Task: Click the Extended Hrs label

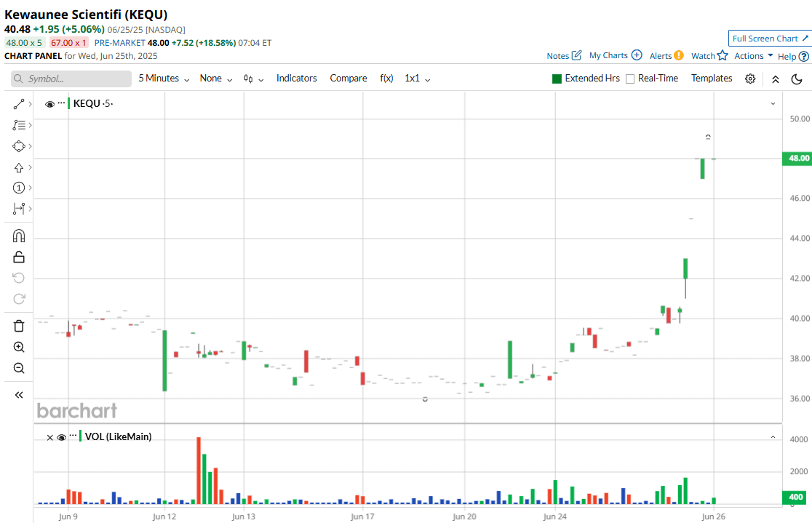Action: pyautogui.click(x=592, y=78)
